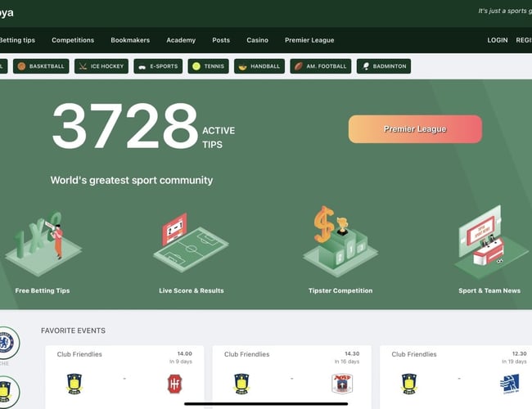Open the Betting tips menu
Screen dimensions: 532x409
click(17, 40)
